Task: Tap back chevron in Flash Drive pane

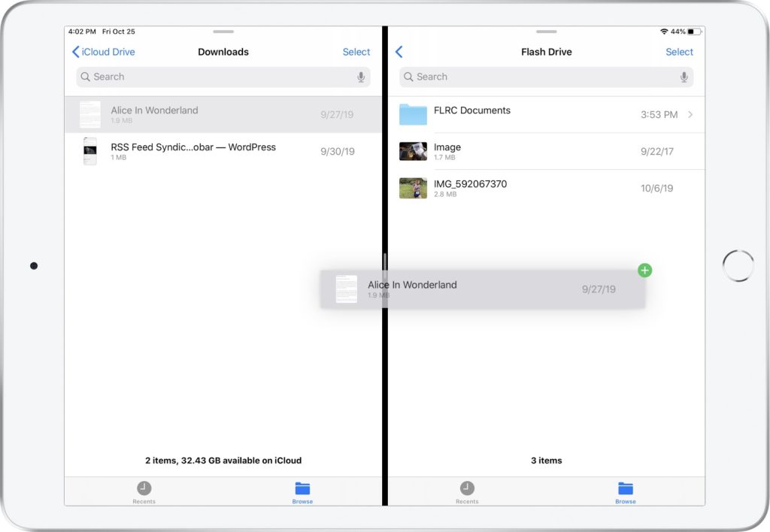Action: pos(399,52)
